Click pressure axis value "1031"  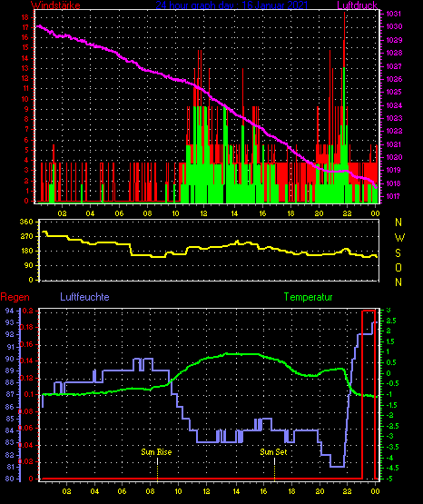pos(394,14)
